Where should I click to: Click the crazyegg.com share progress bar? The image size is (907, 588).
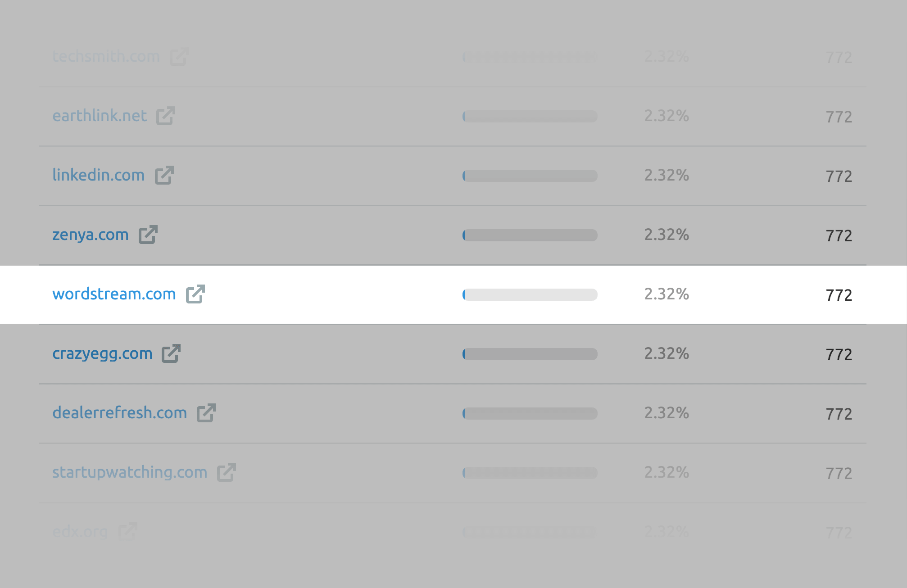[x=530, y=354]
